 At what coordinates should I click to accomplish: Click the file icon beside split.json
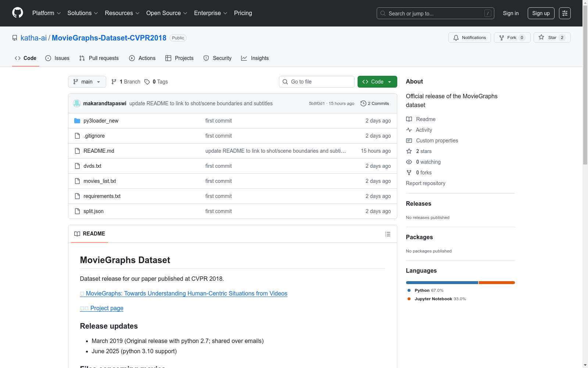(77, 211)
